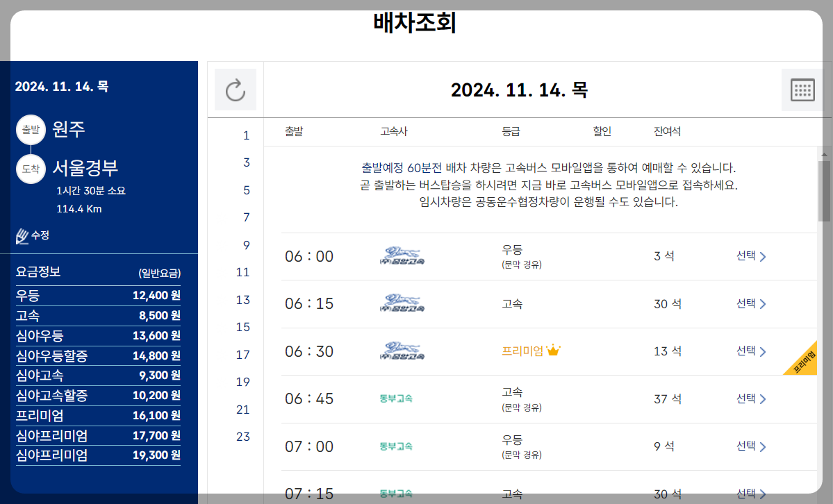The height and width of the screenshot is (504, 833).
Task: Open the calendar date picker icon
Action: [802, 89]
